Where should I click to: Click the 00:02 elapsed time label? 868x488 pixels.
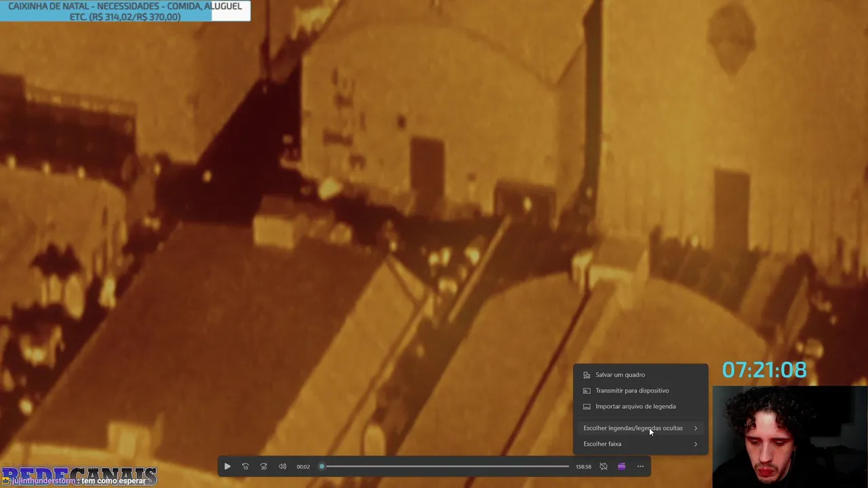(x=303, y=466)
